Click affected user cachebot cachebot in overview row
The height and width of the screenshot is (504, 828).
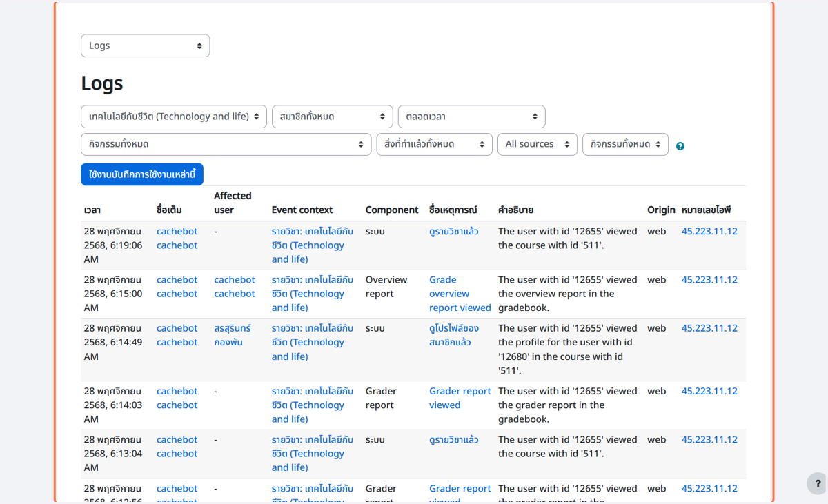click(x=235, y=287)
